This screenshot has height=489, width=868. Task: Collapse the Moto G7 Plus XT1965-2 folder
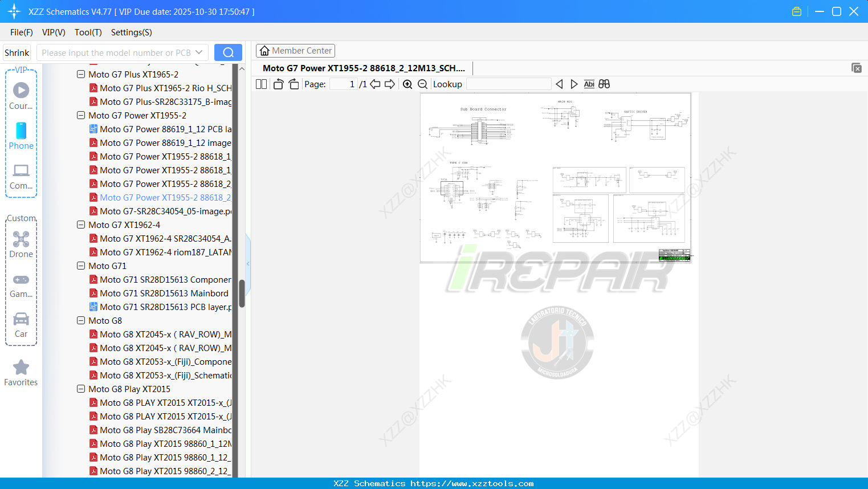coord(81,75)
